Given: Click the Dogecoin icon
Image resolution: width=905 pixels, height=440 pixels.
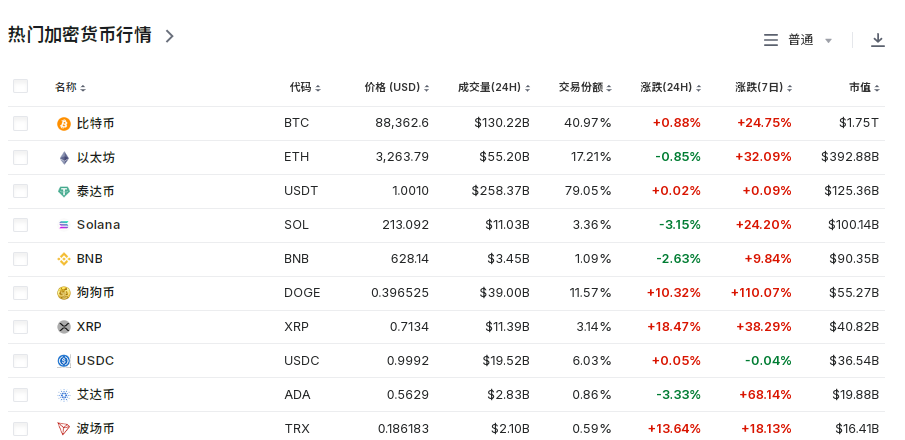Looking at the screenshot, I should (x=64, y=293).
